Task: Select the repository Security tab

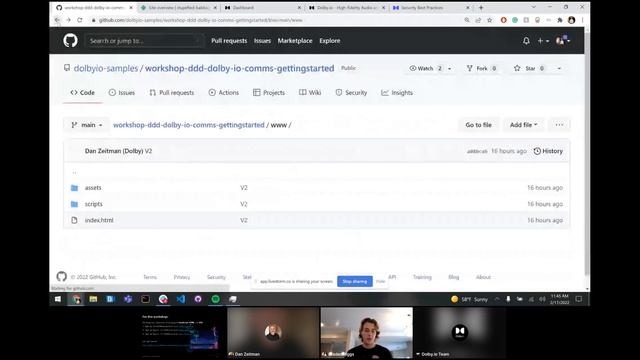Action: point(351,93)
